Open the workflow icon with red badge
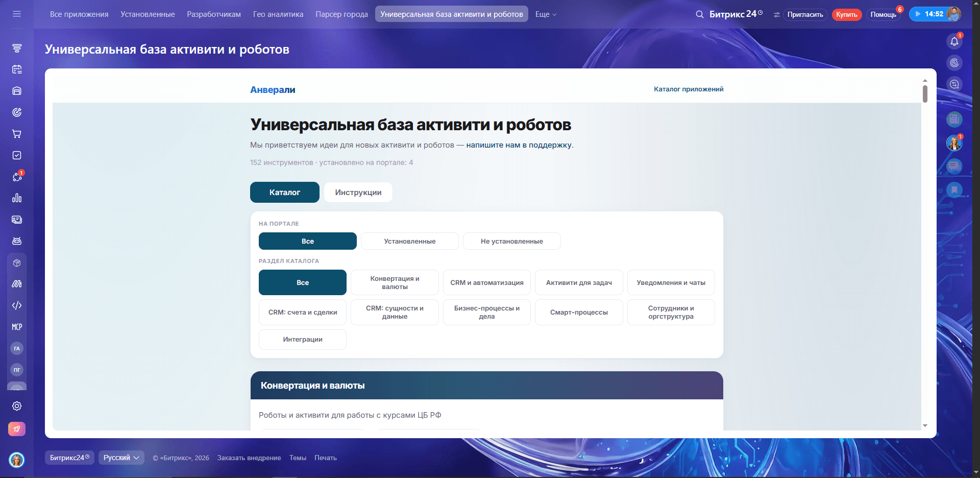 pos(17,177)
